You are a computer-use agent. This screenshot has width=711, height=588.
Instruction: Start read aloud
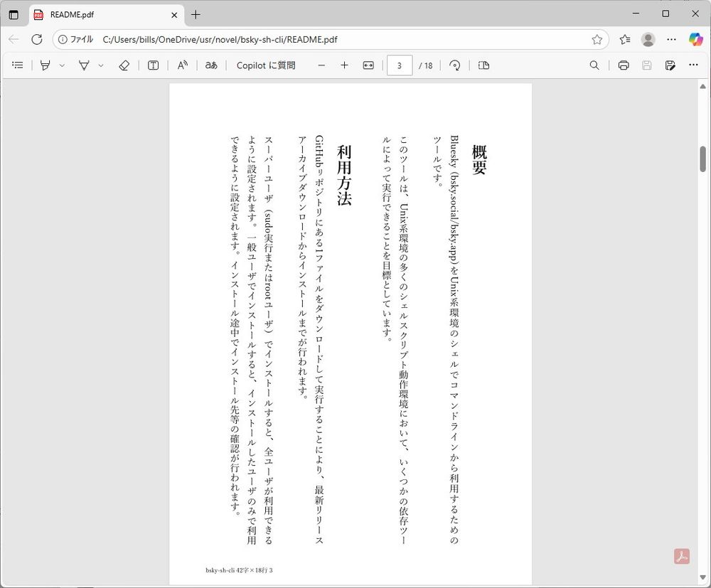click(182, 65)
